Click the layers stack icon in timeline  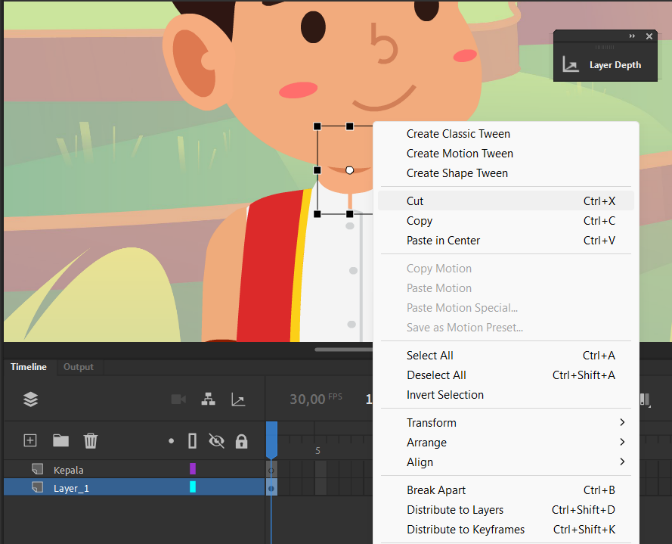(x=30, y=400)
